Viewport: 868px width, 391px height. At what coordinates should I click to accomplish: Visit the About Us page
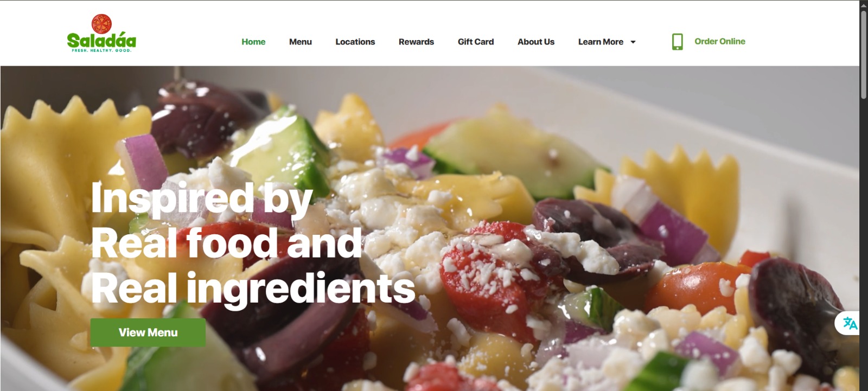click(x=536, y=42)
